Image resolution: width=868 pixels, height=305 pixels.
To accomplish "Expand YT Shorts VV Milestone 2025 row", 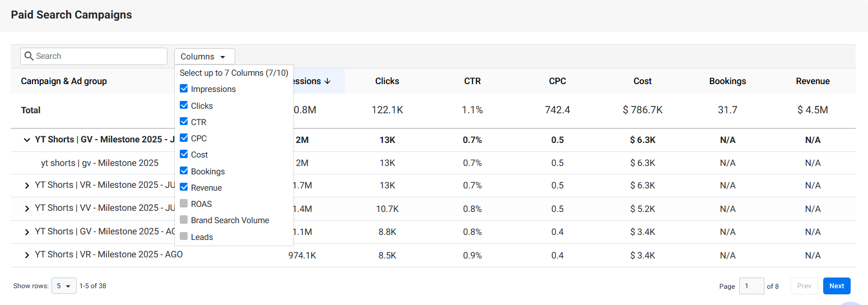I will pyautogui.click(x=27, y=209).
